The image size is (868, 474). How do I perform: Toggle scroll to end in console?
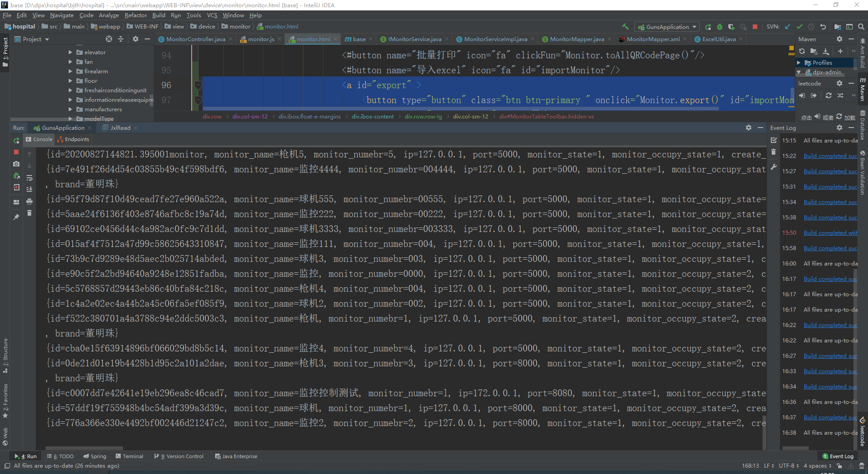29,190
